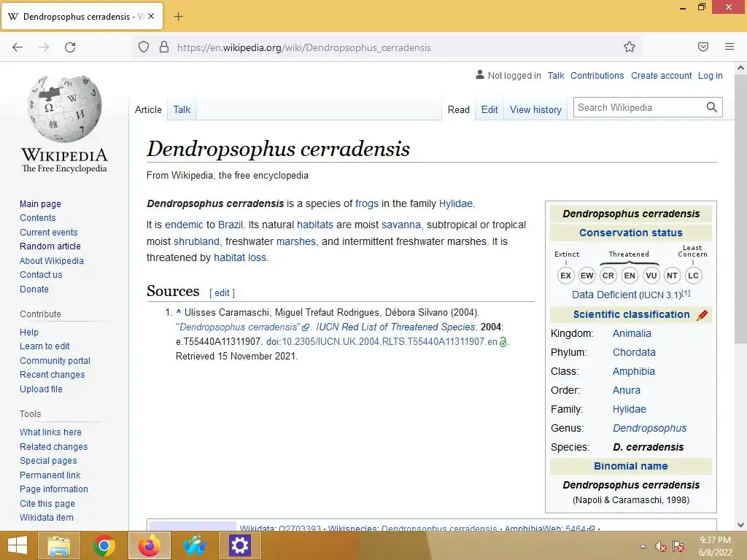Save page to Pocket icon
Screen dimensions: 747x560
703,47
